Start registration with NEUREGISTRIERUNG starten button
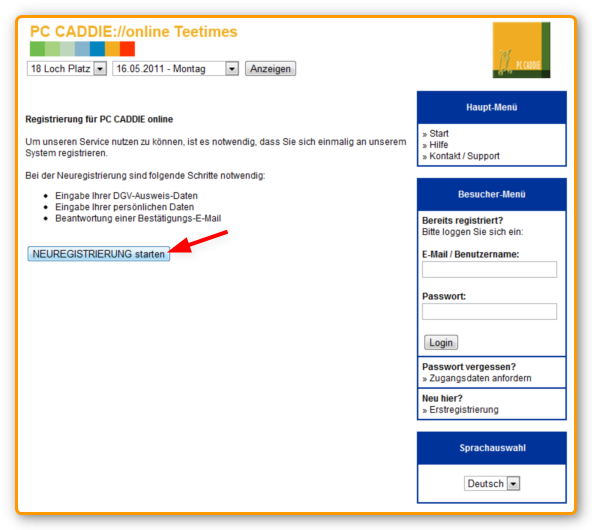The width and height of the screenshot is (592, 530). tap(99, 254)
